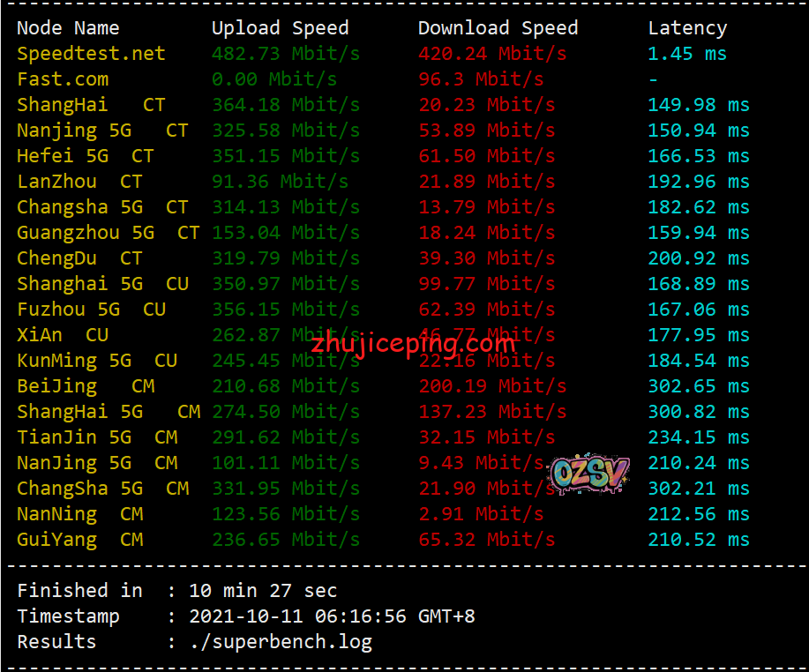Click the Download Speed column header
Screen dimensions: 809x672
coord(498,28)
